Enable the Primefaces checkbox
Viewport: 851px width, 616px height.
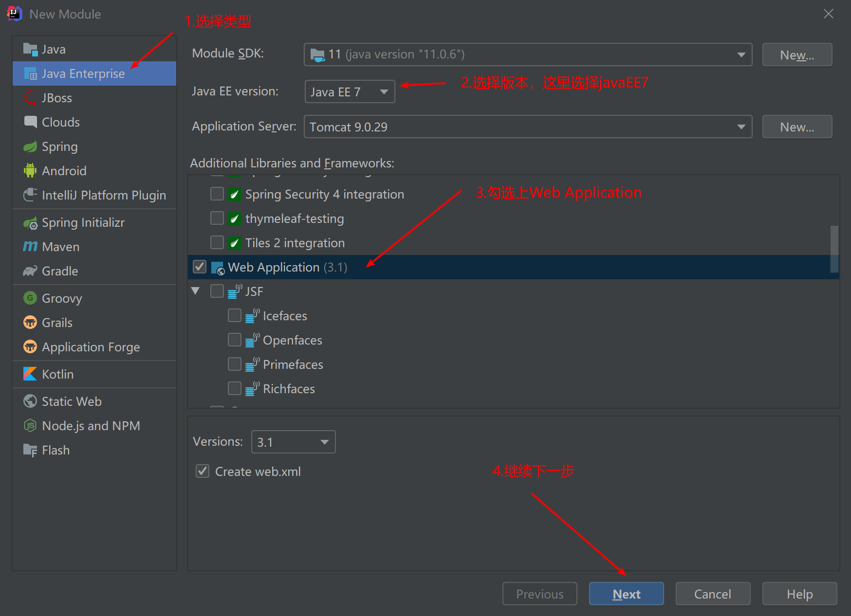(235, 364)
